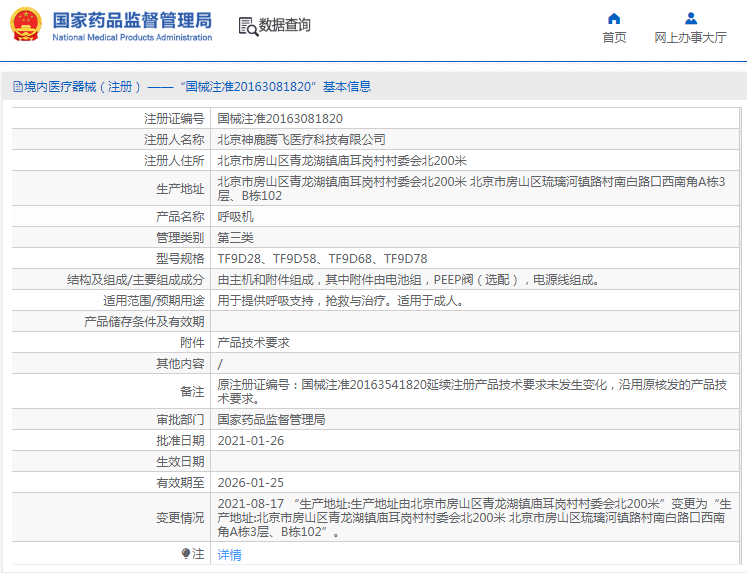Screen dimensions: 747x573
Task: Click the product name 呼吸机 cell
Action: (x=236, y=216)
